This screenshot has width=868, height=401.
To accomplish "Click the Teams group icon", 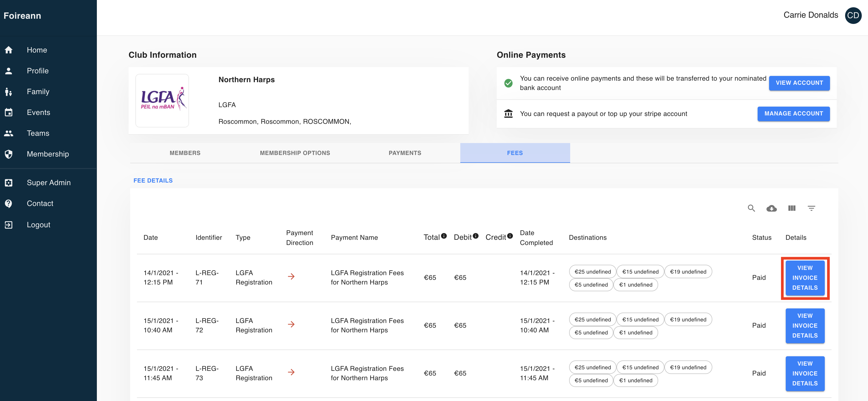I will click(x=9, y=133).
